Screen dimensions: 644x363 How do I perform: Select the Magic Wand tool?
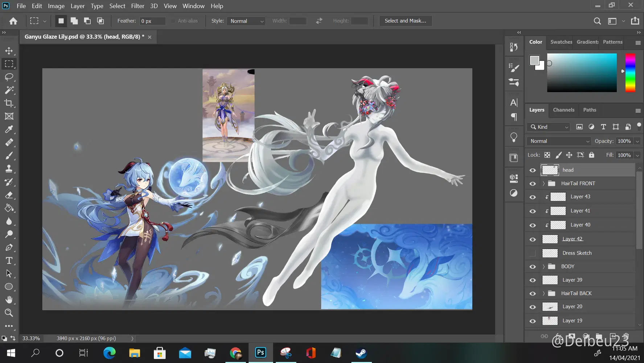coord(9,90)
